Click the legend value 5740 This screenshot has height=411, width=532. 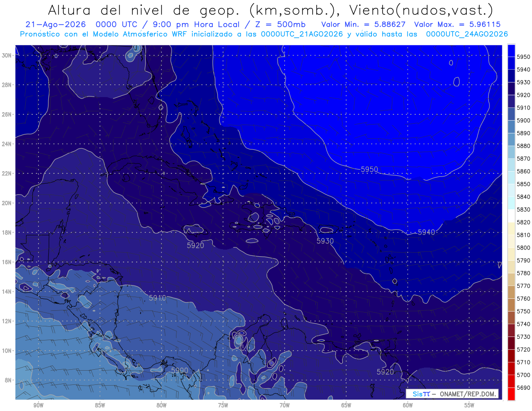coord(524,324)
